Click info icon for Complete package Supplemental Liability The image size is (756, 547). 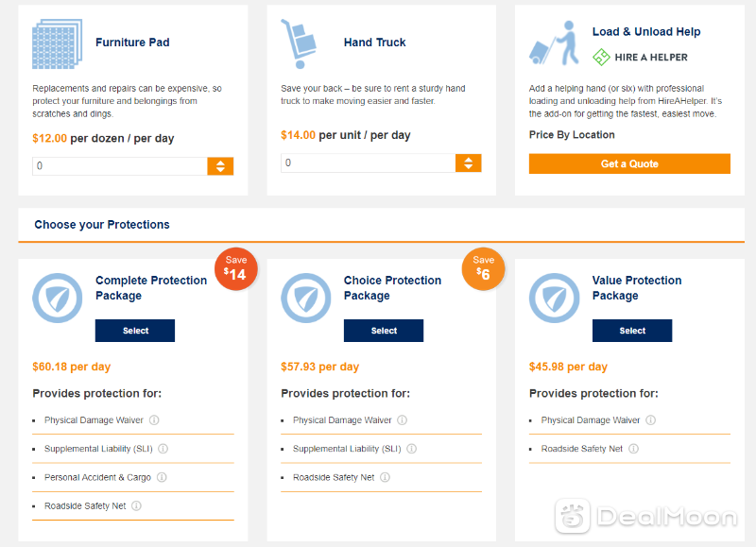163,449
